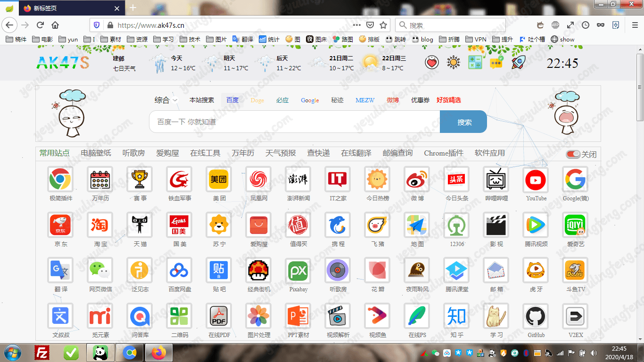This screenshot has height=362, width=644.
Task: Open the Pixabay icon
Action: click(298, 271)
